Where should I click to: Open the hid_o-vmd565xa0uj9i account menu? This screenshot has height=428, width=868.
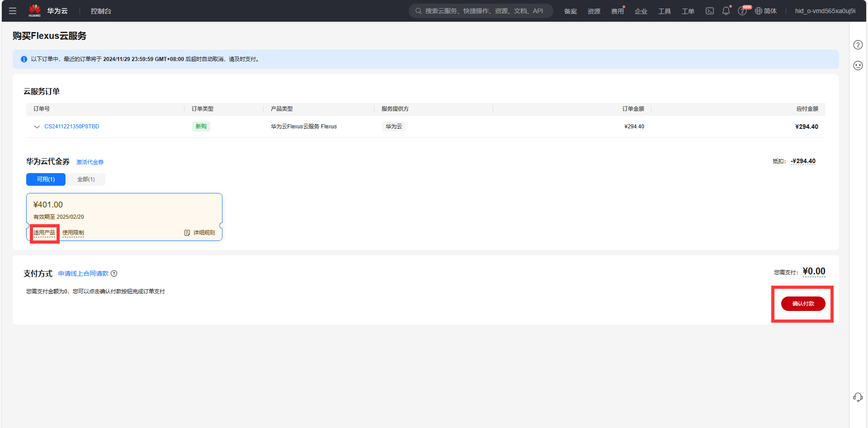click(x=825, y=11)
